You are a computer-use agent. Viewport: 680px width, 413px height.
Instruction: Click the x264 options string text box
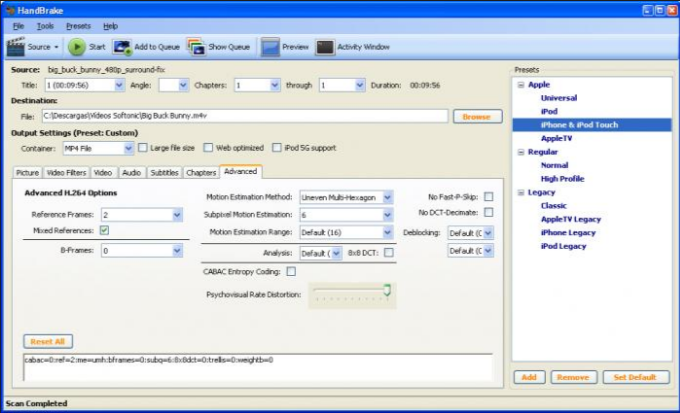258,367
